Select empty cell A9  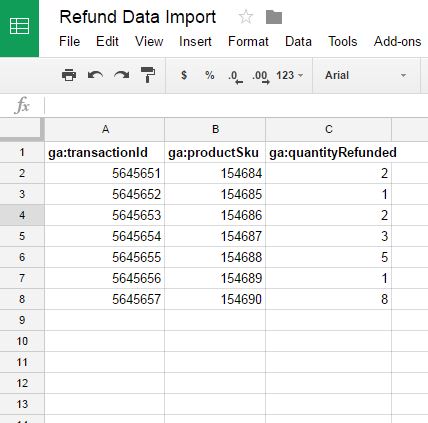pyautogui.click(x=105, y=320)
